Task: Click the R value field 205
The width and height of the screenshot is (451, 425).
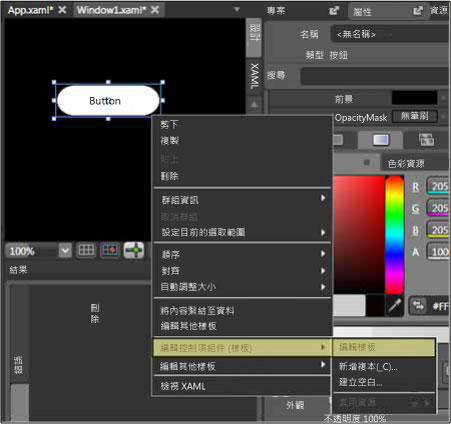Action: (x=438, y=186)
